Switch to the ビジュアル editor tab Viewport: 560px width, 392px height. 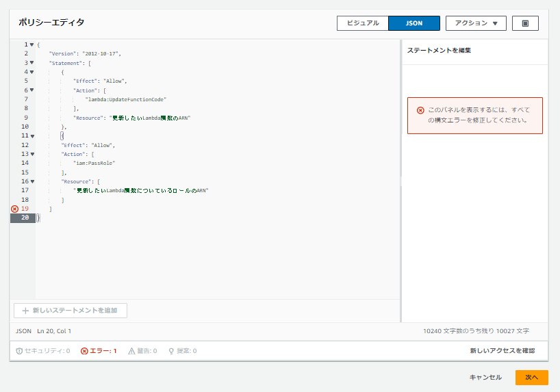363,23
